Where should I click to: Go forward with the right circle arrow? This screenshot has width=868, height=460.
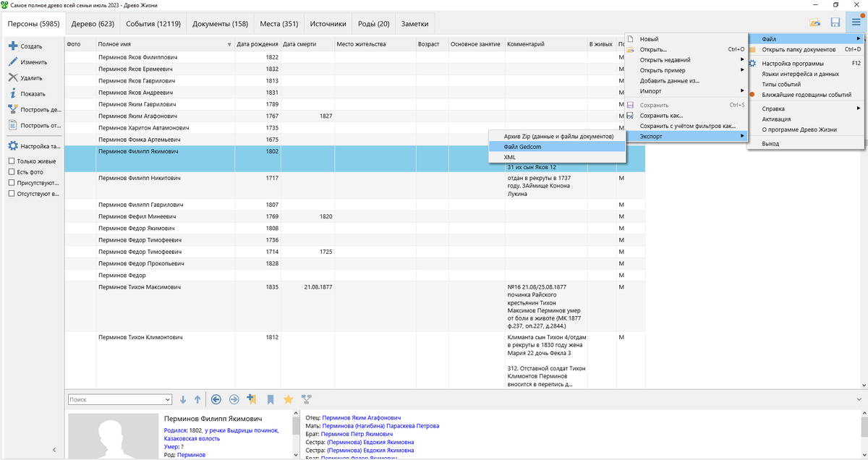(x=234, y=399)
